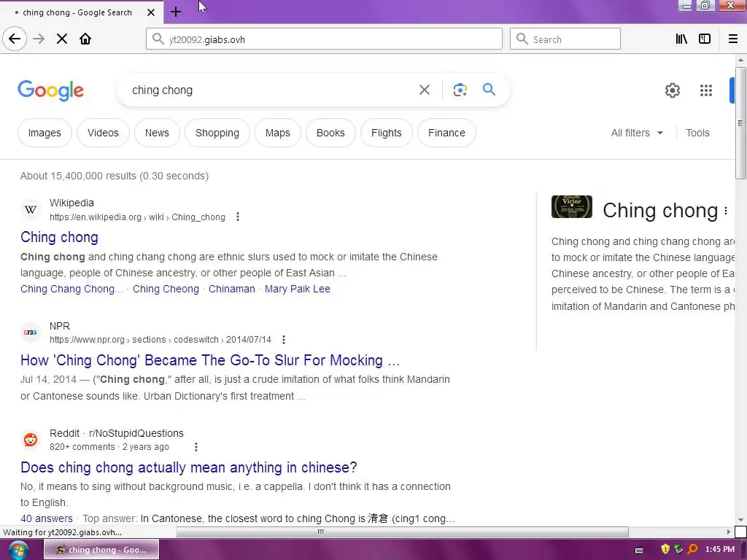Image resolution: width=747 pixels, height=560 pixels.
Task: Click the horizontal scrollbar thumb
Action: (x=402, y=532)
